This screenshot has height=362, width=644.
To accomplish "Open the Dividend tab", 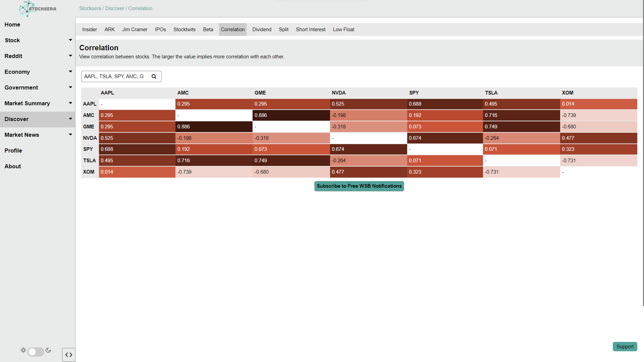I will (262, 29).
